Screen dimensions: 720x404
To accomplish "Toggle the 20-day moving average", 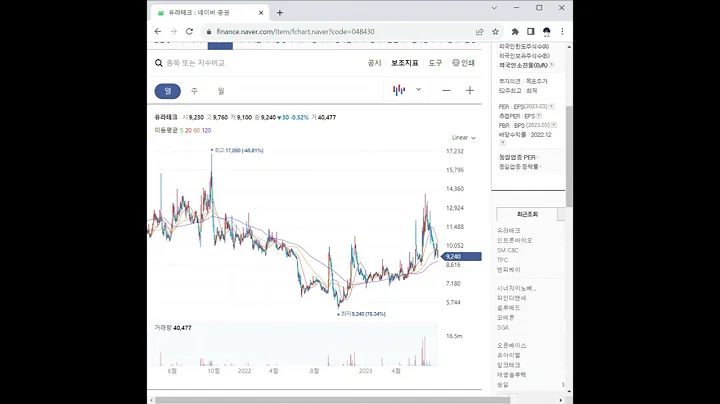I will [x=188, y=130].
